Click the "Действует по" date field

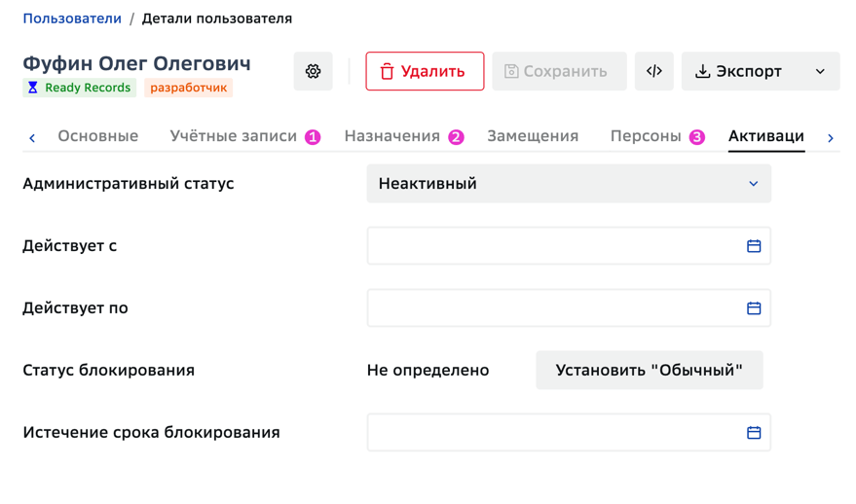click(569, 308)
